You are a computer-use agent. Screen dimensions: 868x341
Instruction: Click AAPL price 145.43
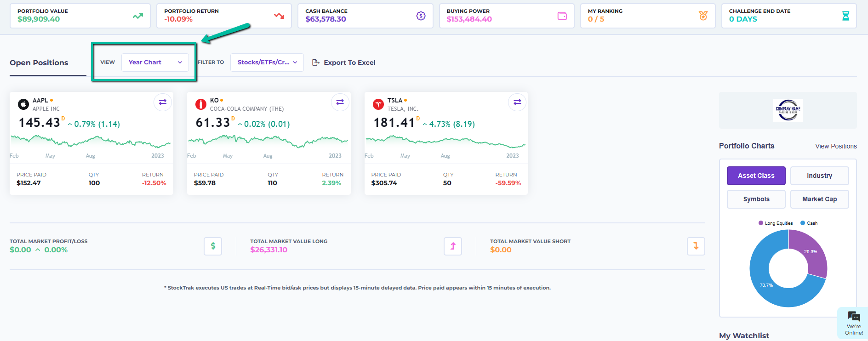(x=39, y=123)
